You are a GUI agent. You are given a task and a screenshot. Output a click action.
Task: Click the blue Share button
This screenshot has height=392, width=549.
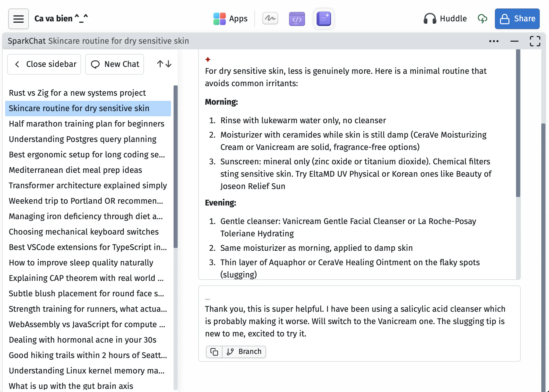coord(517,19)
